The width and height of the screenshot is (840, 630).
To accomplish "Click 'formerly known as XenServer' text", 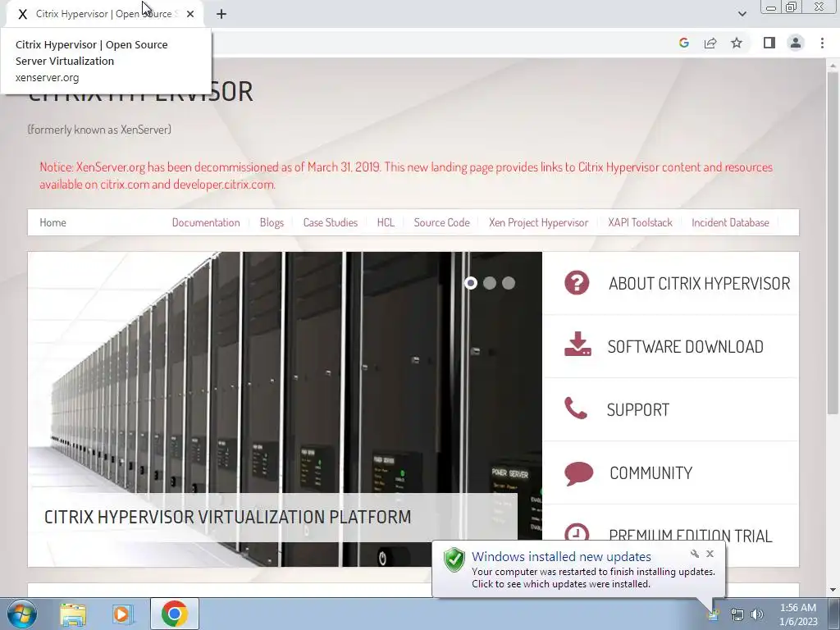I will (99, 130).
